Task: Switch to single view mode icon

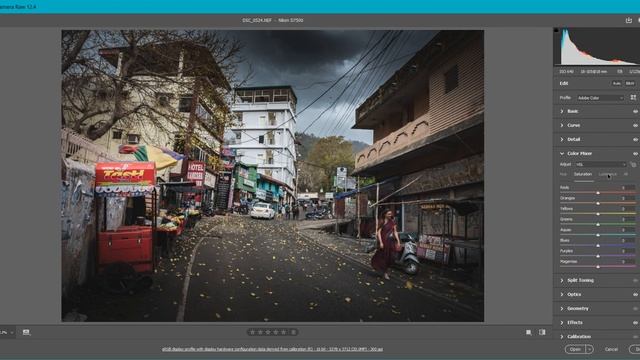Action: (x=529, y=332)
